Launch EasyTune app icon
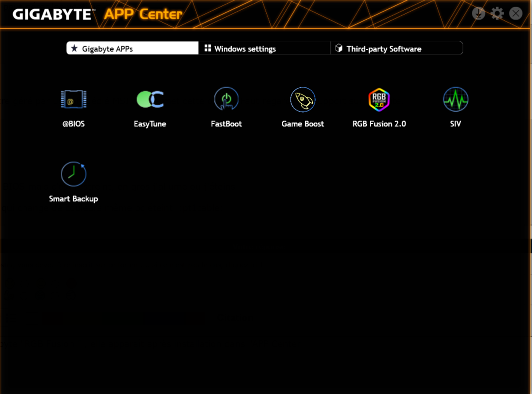Viewport: 532px width, 394px height. [x=150, y=99]
